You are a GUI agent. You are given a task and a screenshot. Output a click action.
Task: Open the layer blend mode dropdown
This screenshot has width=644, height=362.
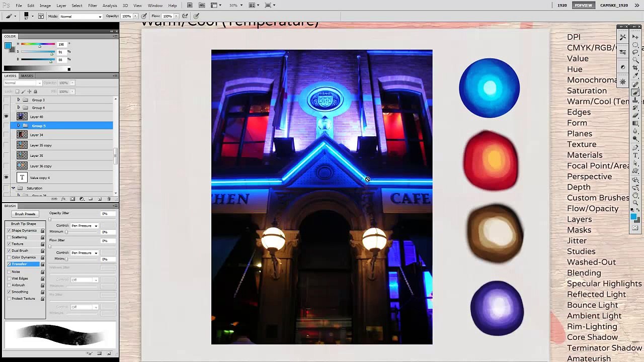pyautogui.click(x=22, y=83)
